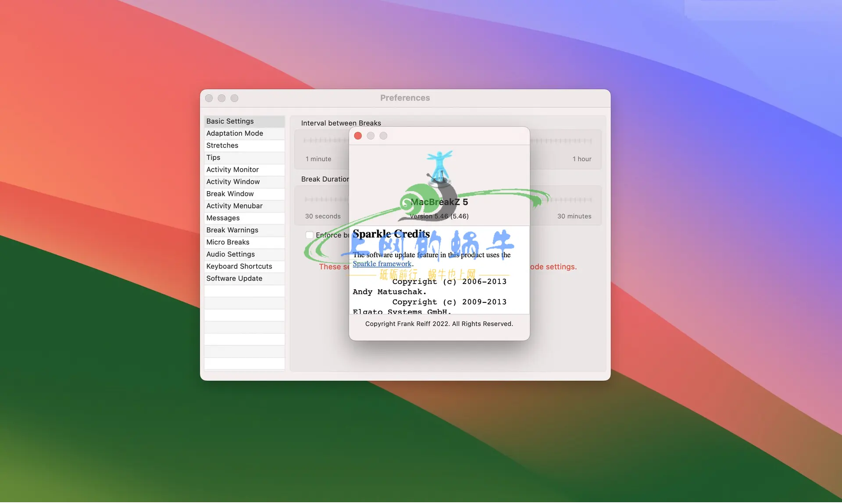
Task: Select Software Update sidebar item
Action: pyautogui.click(x=234, y=278)
